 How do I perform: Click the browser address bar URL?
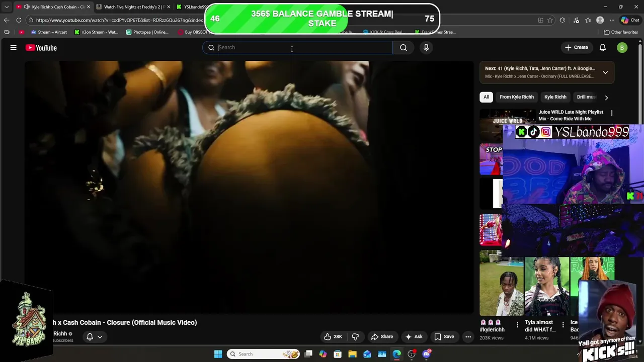[119, 20]
